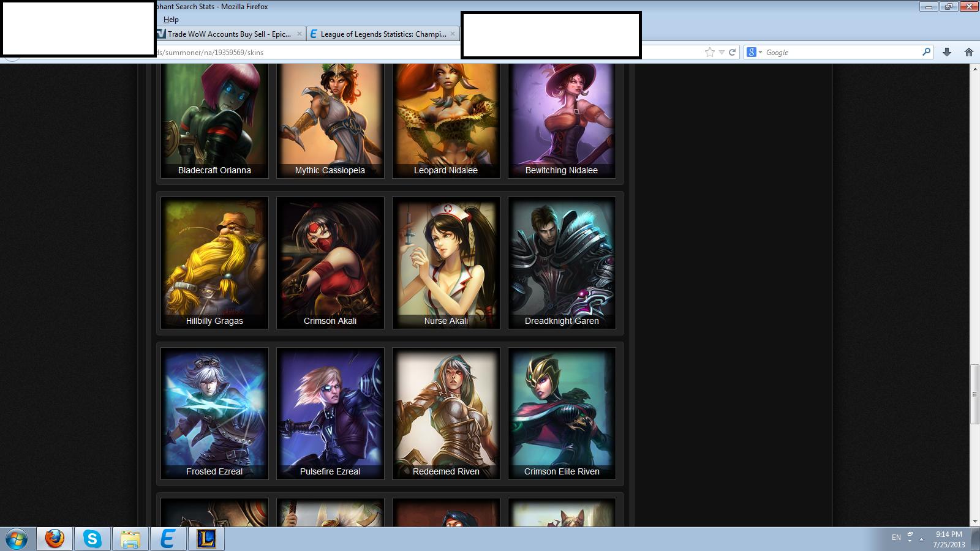
Task: Click the "Frosted Ezreal" label
Action: [214, 471]
